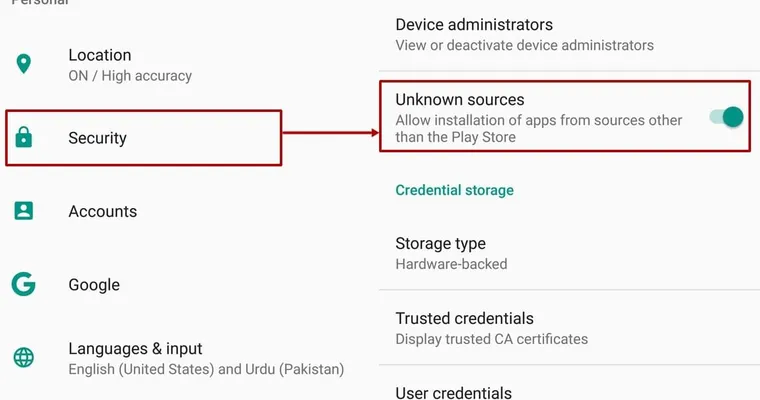Tap 'ON / High accuracy' location status
The image size is (760, 400).
point(130,76)
